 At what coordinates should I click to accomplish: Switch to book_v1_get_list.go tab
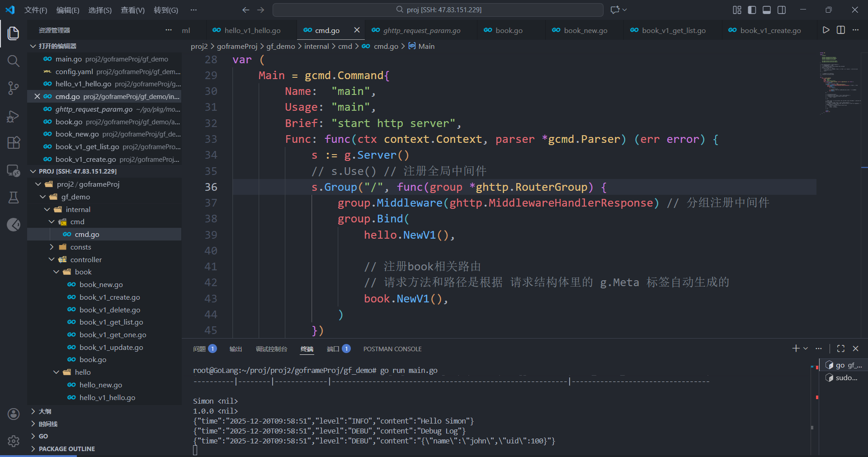tap(673, 30)
